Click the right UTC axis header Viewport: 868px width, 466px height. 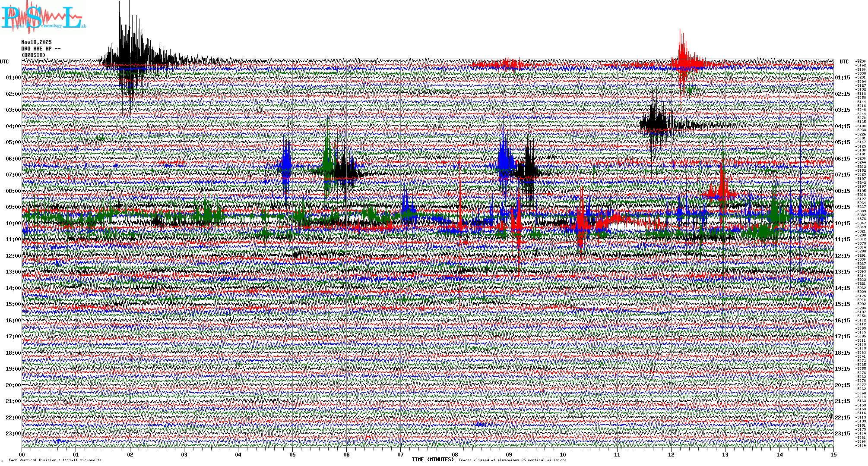pyautogui.click(x=844, y=62)
